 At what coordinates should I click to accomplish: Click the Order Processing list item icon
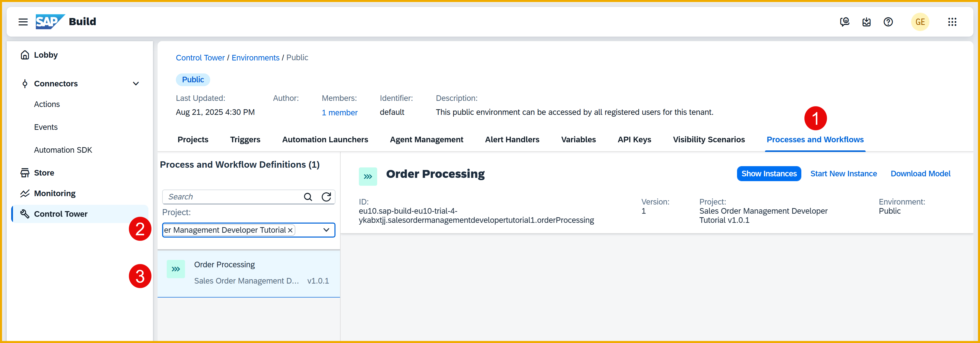(176, 269)
